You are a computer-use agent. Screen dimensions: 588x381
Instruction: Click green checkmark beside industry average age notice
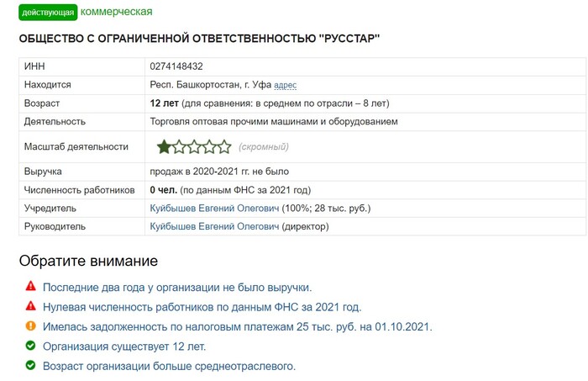tap(31, 366)
